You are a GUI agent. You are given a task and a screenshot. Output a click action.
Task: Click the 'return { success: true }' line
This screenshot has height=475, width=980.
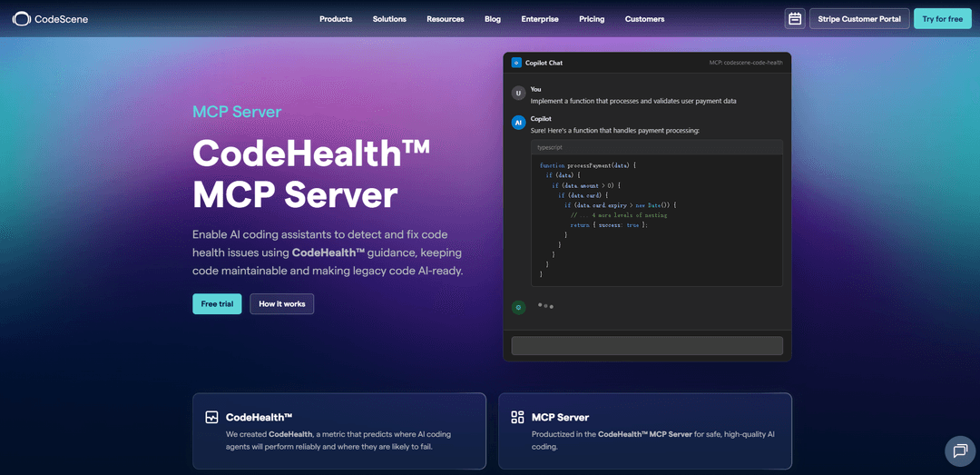[x=610, y=224]
